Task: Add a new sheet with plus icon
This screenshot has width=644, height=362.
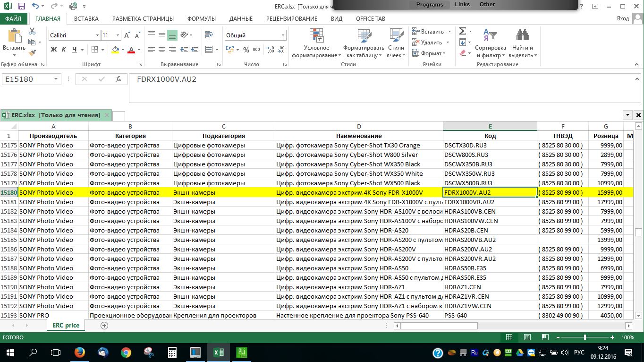Action: click(104, 326)
